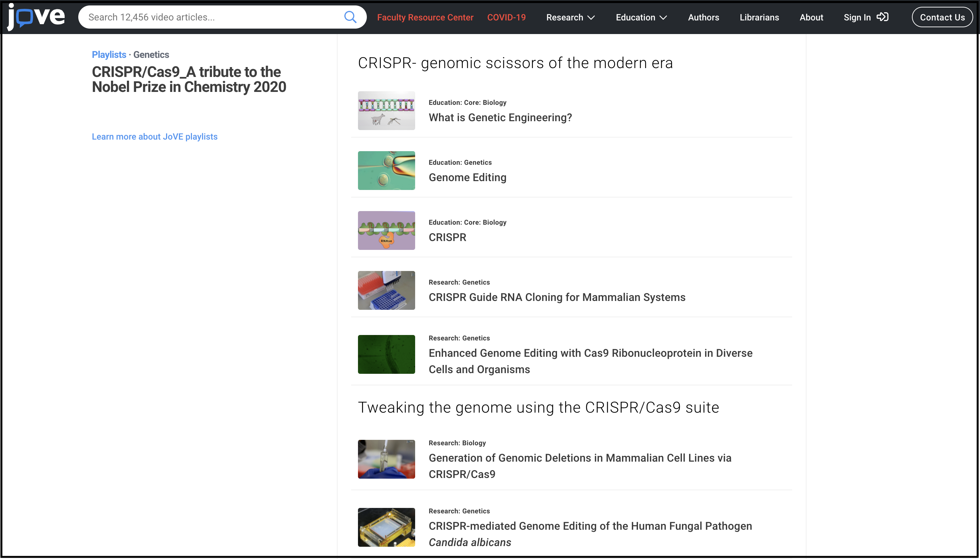The image size is (980, 559).
Task: Click the search magnifier icon
Action: pyautogui.click(x=350, y=17)
